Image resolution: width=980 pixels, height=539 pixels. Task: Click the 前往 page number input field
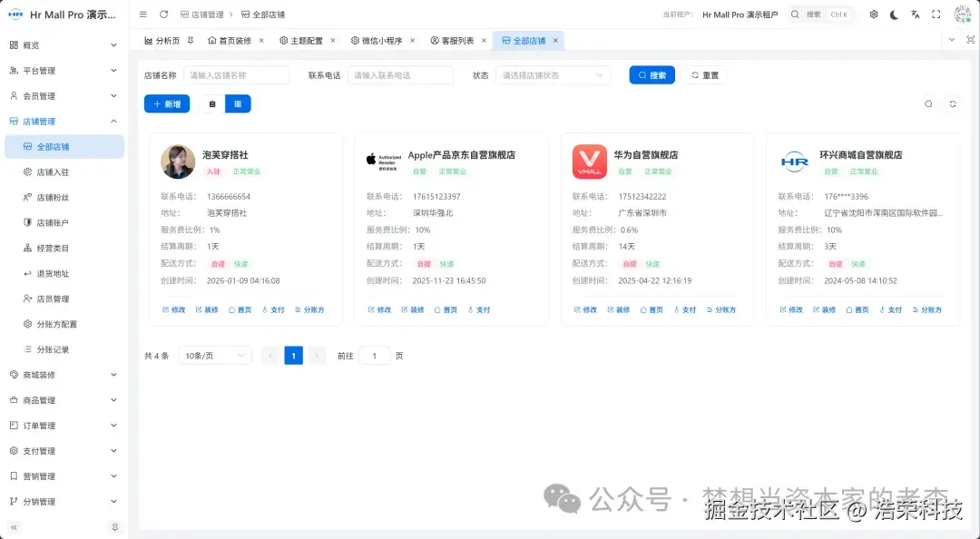coord(374,355)
